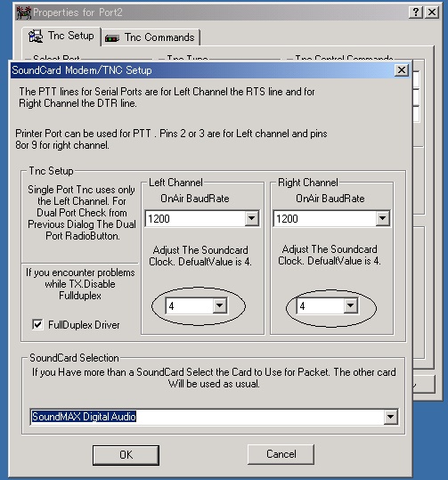Click the Tnc Setup tab icon
This screenshot has height=480, width=448.
tap(36, 37)
